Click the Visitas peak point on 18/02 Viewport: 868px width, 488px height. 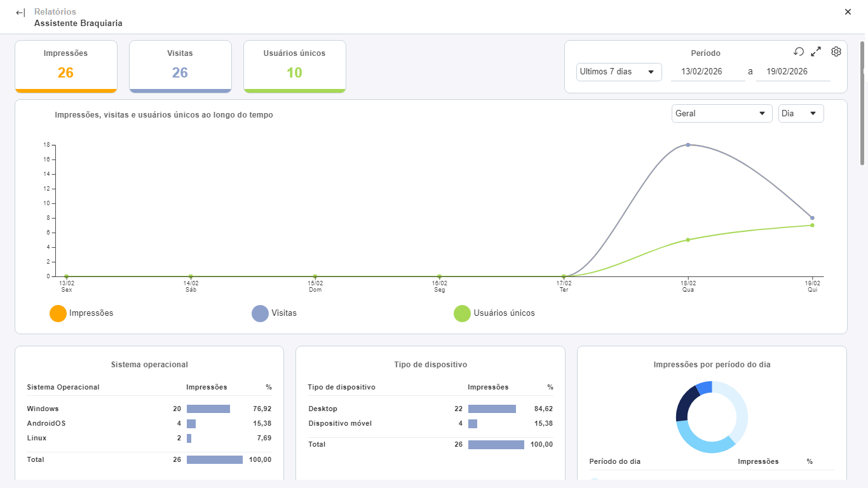688,145
